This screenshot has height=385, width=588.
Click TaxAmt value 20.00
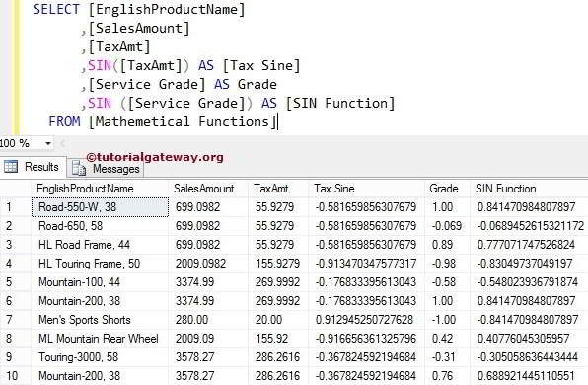[x=268, y=320]
